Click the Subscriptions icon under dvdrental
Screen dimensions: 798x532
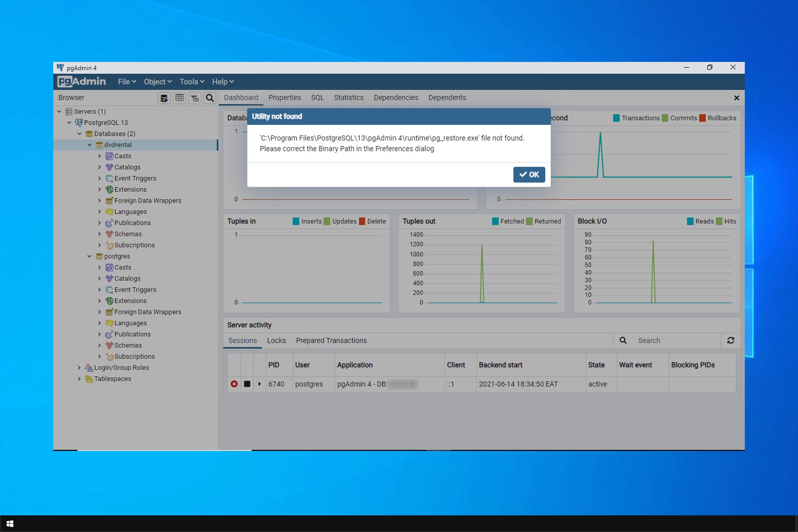(x=109, y=245)
